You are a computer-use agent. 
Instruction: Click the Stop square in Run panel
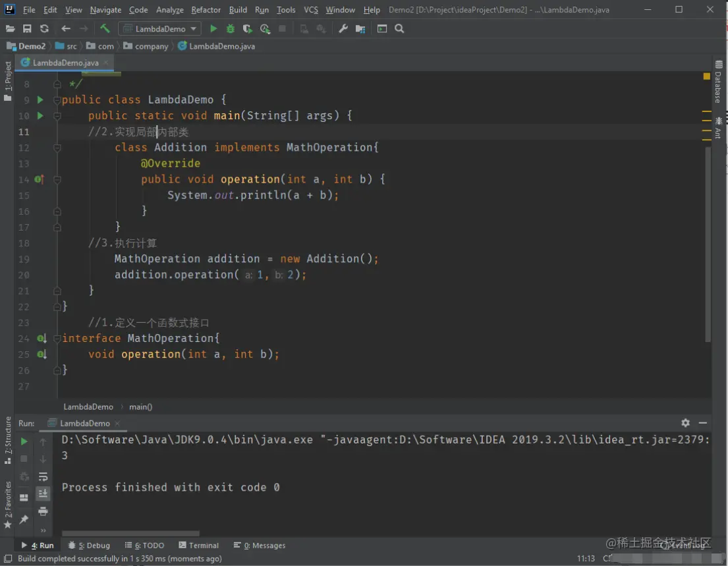[24, 459]
